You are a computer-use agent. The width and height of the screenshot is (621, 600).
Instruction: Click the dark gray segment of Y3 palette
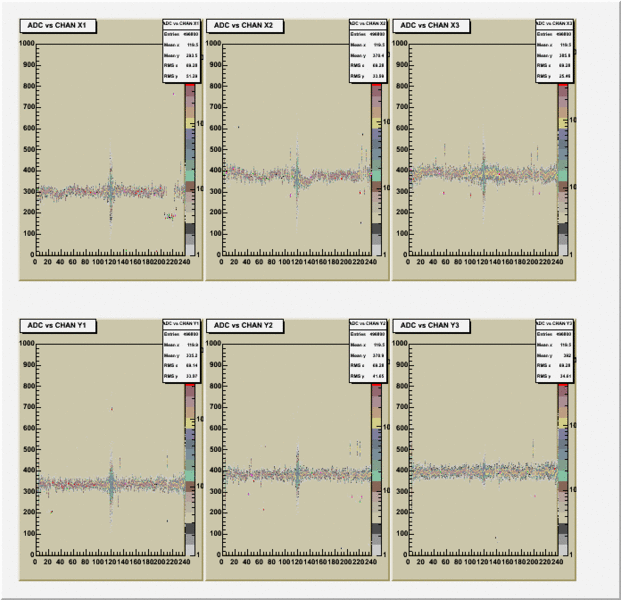pyautogui.click(x=563, y=529)
